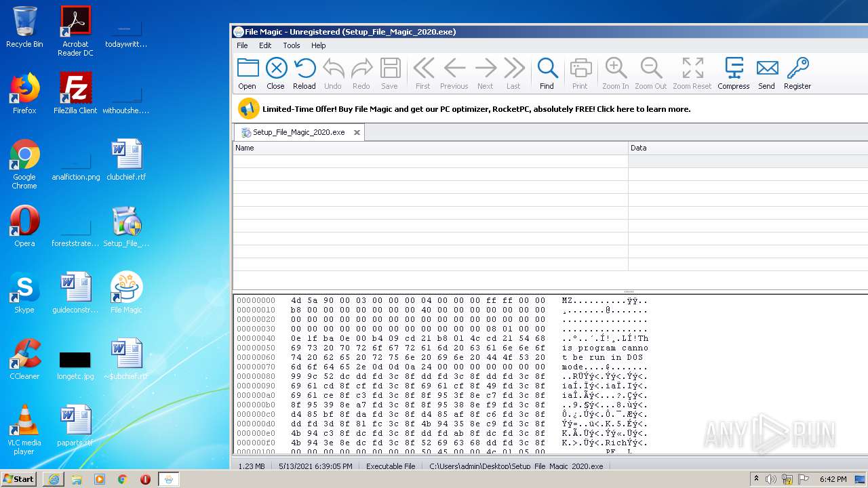Click the Redo toolbar icon
The width and height of the screenshot is (868, 488).
pos(361,73)
